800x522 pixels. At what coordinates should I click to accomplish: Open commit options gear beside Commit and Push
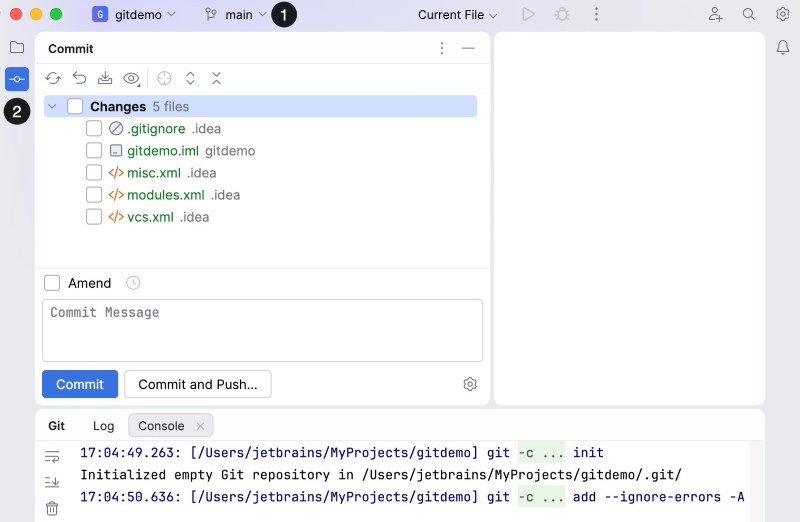[x=470, y=384]
